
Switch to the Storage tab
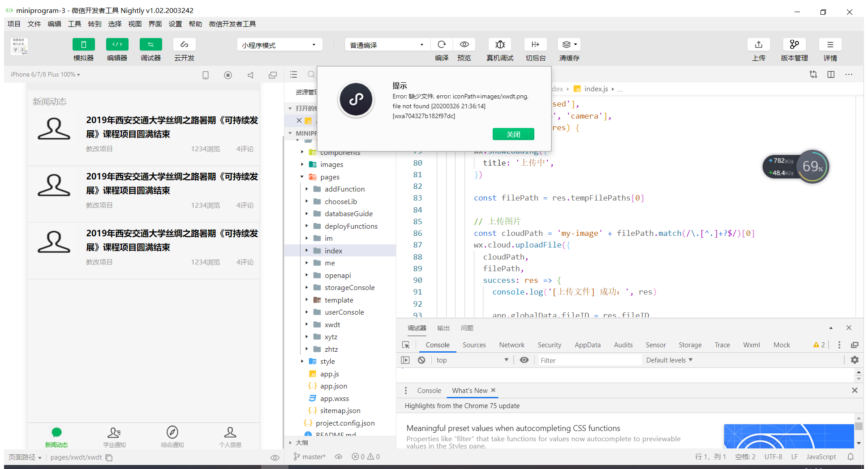(690, 345)
